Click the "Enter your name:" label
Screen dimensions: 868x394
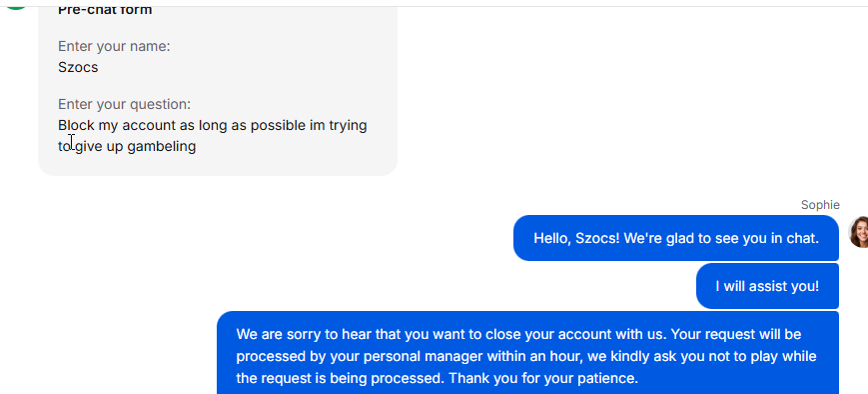click(x=114, y=47)
